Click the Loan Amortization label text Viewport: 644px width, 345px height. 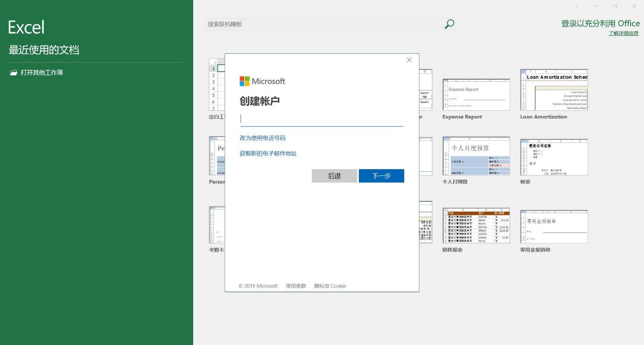[x=544, y=117]
